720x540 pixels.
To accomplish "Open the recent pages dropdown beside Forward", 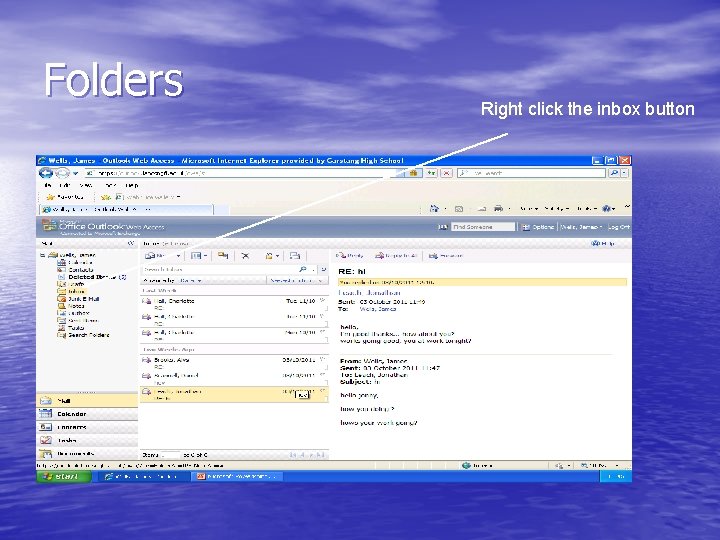I will pyautogui.click(x=75, y=174).
